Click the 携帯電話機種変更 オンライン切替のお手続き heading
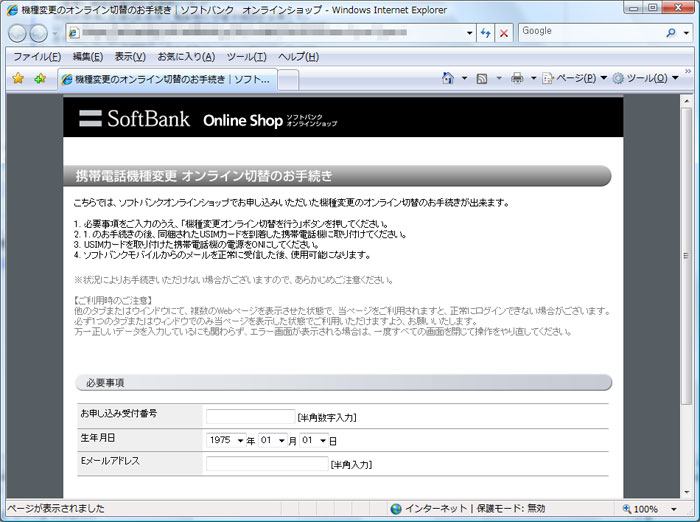 [204, 176]
